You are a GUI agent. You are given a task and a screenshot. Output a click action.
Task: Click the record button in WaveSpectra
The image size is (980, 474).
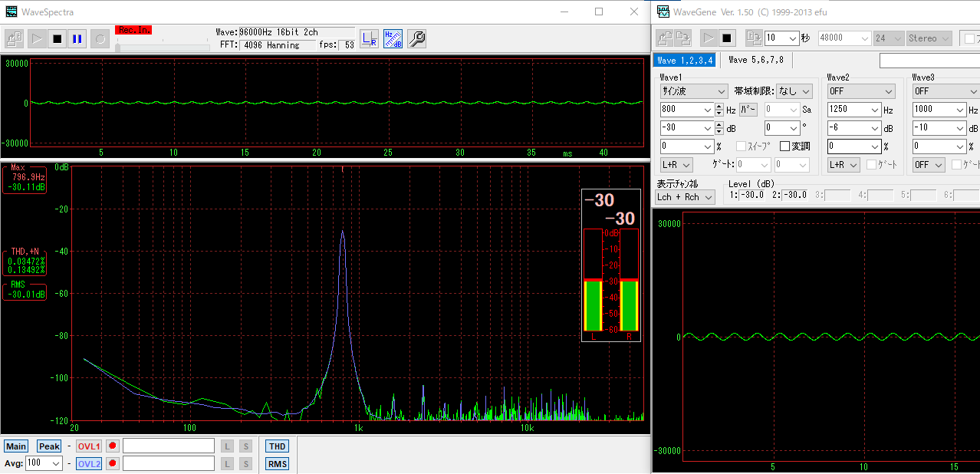100,38
